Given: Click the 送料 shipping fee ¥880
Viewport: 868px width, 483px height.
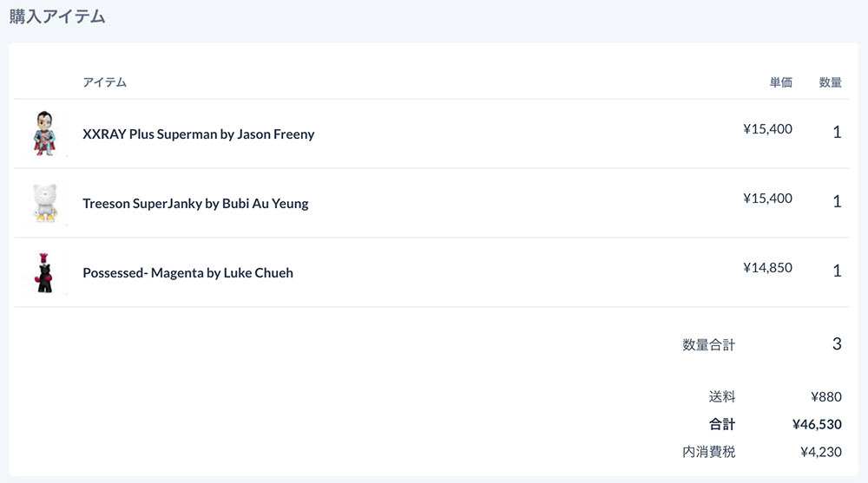Looking at the screenshot, I should [x=825, y=397].
